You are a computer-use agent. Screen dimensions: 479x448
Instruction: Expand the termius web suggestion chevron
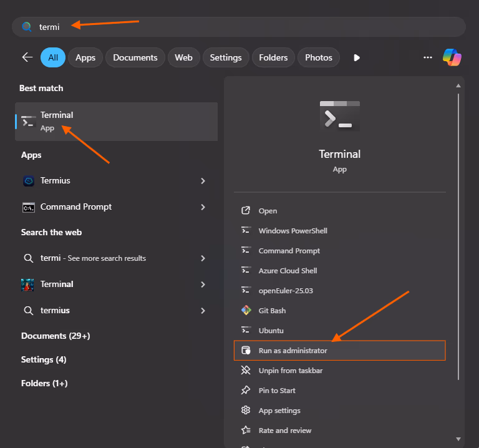click(203, 311)
